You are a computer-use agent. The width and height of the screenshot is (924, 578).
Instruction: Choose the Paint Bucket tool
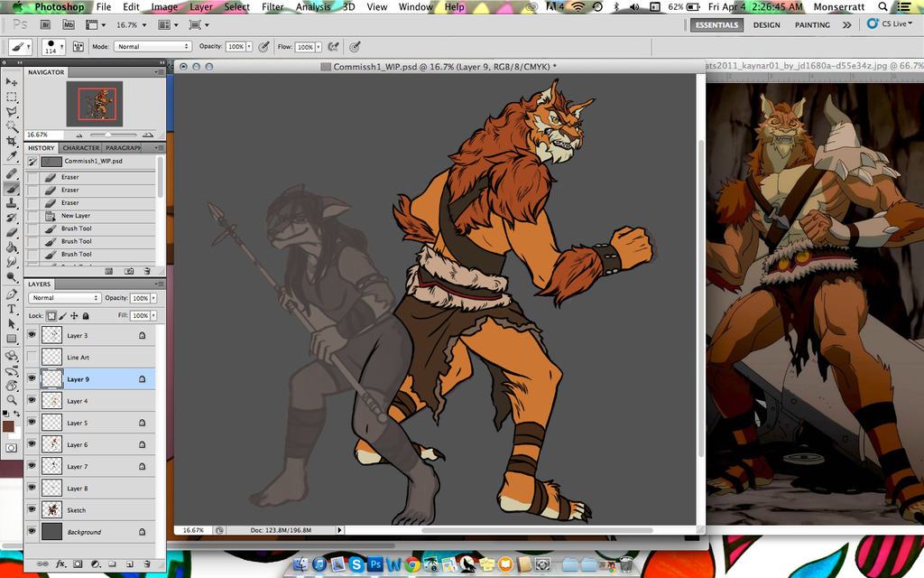[x=11, y=247]
